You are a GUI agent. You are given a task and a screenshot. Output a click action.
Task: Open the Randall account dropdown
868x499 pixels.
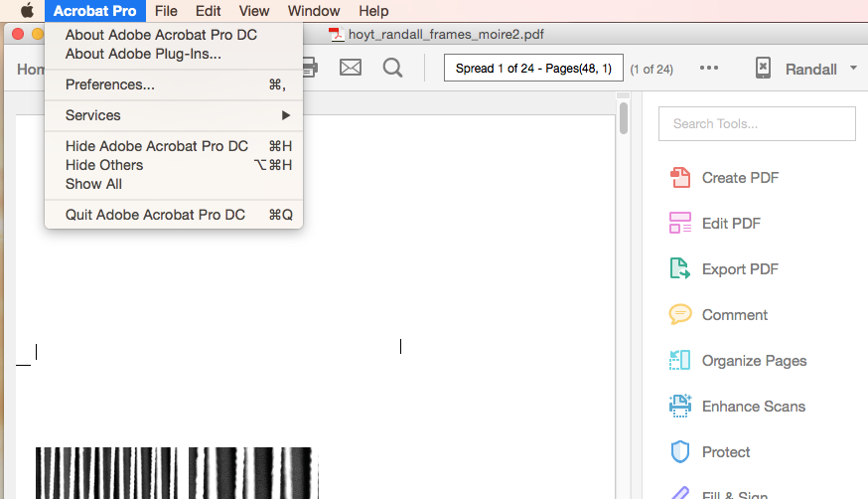coord(821,70)
